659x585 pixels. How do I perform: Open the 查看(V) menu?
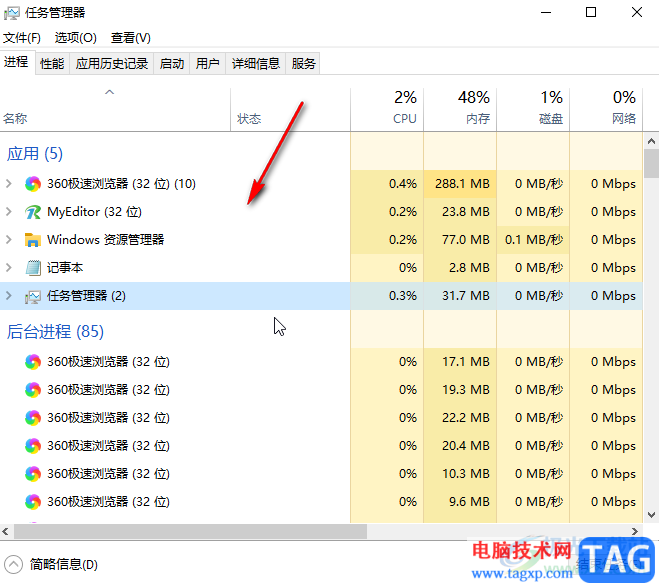tap(131, 38)
